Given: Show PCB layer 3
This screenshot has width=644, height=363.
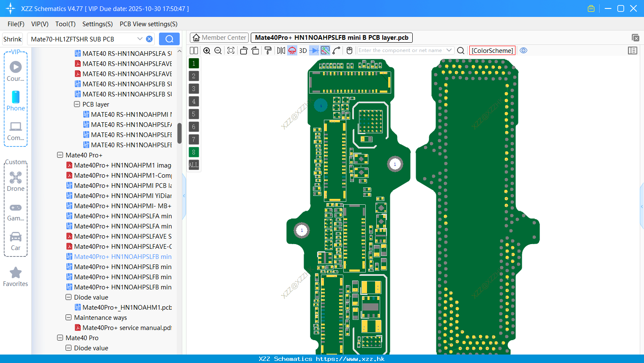Looking at the screenshot, I should pyautogui.click(x=194, y=88).
